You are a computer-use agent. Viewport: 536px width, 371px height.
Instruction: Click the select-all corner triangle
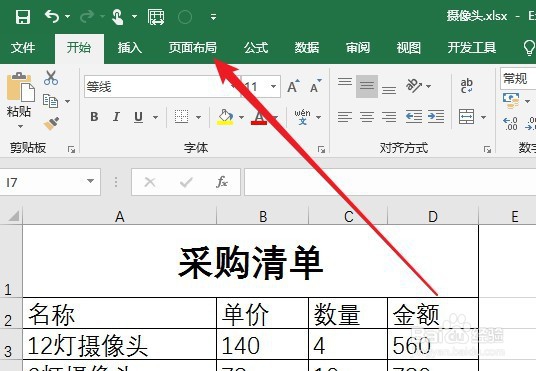[13, 216]
